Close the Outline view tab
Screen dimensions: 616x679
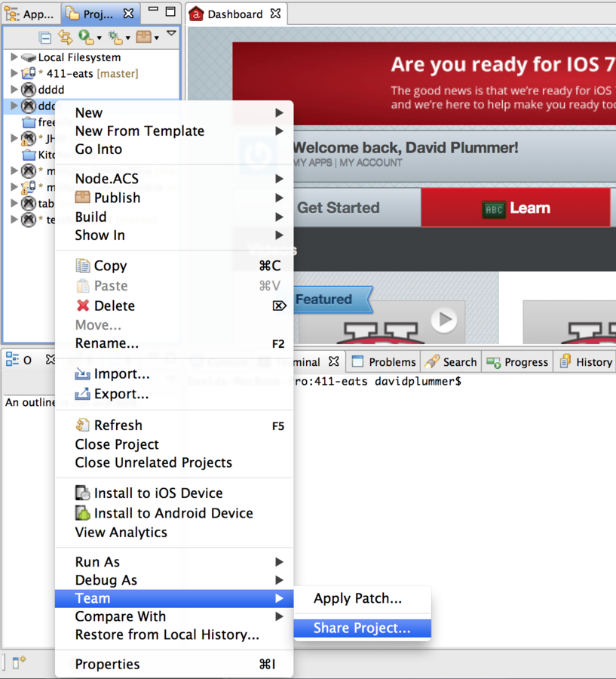pos(51,359)
